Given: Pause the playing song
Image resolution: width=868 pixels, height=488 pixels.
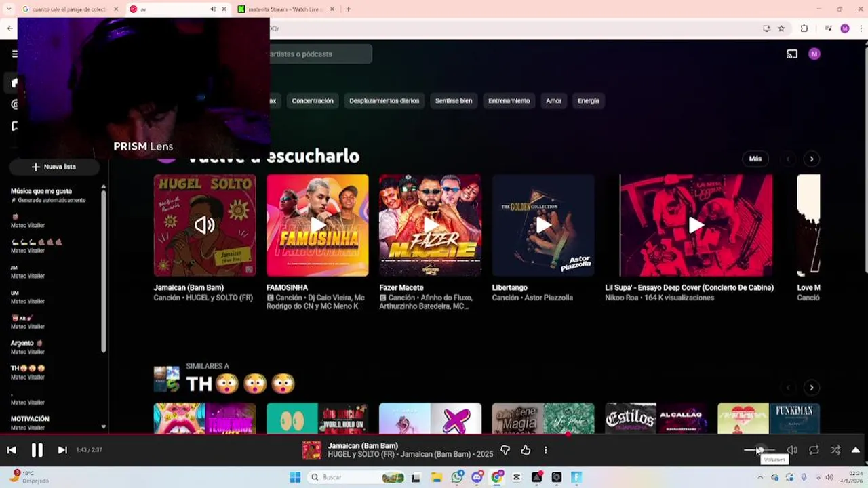Looking at the screenshot, I should pos(37,450).
